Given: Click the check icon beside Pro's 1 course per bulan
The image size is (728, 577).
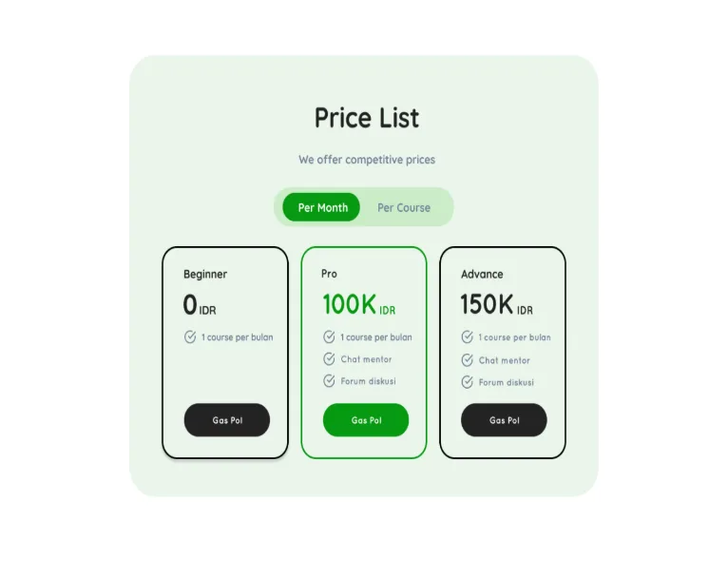Looking at the screenshot, I should point(329,337).
